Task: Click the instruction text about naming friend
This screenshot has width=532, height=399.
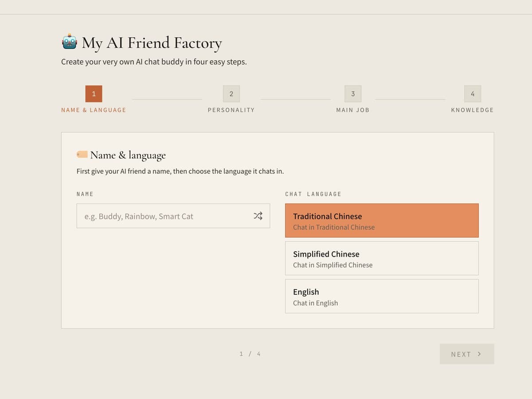Action: coord(180,171)
